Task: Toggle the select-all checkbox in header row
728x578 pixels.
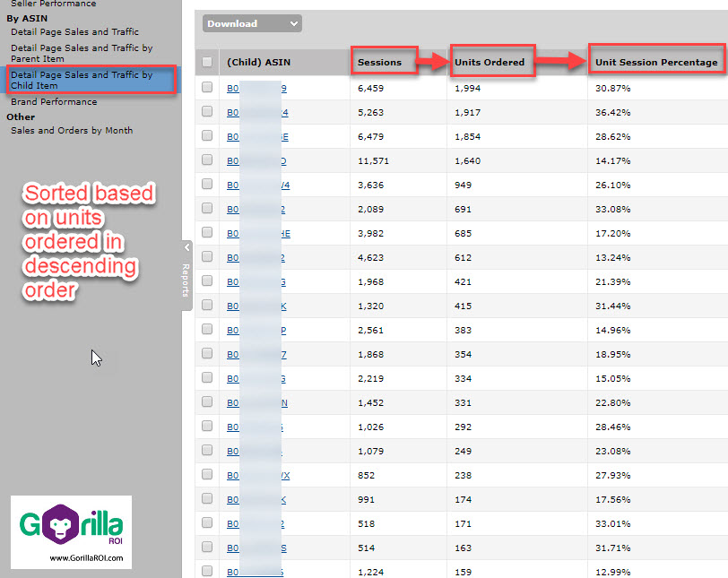Action: tap(206, 61)
